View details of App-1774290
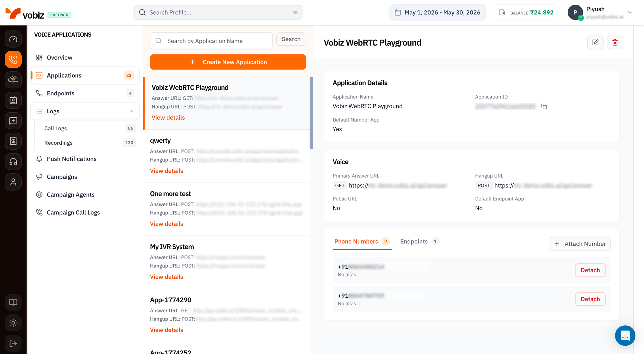 tap(166, 330)
